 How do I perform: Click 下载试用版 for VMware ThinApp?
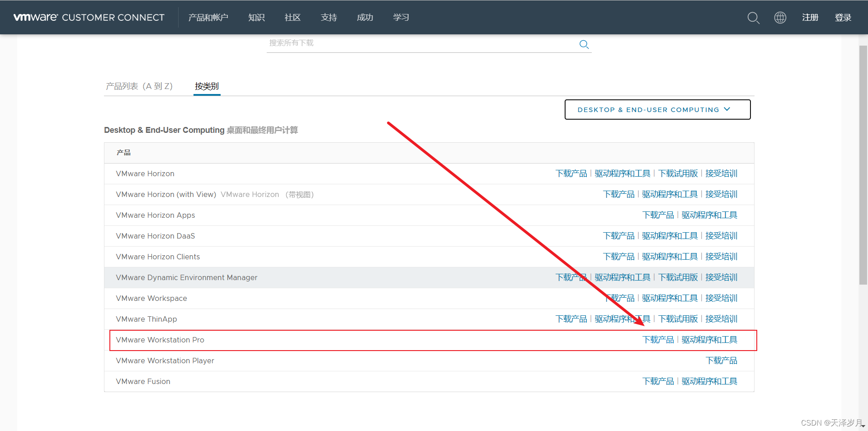click(678, 319)
